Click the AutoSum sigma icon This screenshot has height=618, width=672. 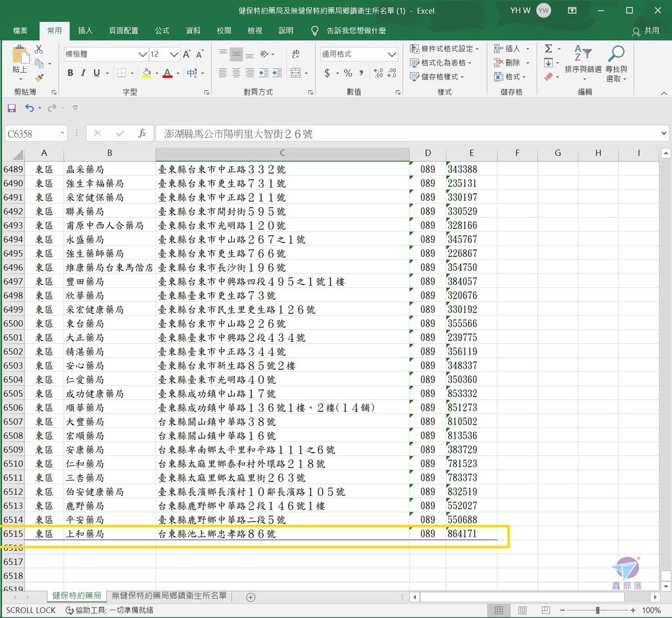point(548,49)
